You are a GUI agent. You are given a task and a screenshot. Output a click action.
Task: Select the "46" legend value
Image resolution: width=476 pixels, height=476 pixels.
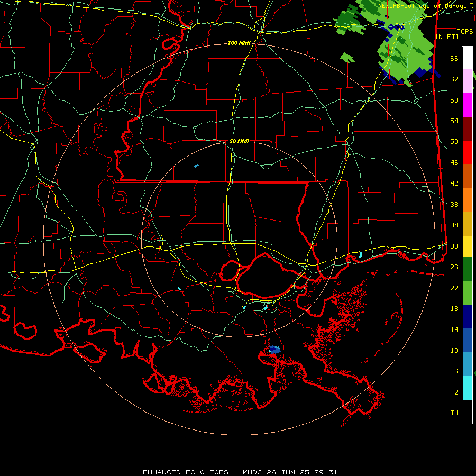click(x=454, y=163)
